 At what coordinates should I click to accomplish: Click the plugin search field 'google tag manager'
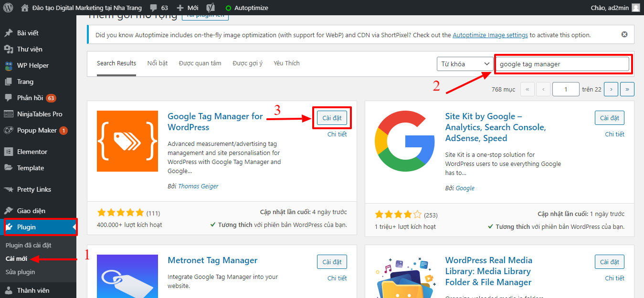pyautogui.click(x=563, y=64)
